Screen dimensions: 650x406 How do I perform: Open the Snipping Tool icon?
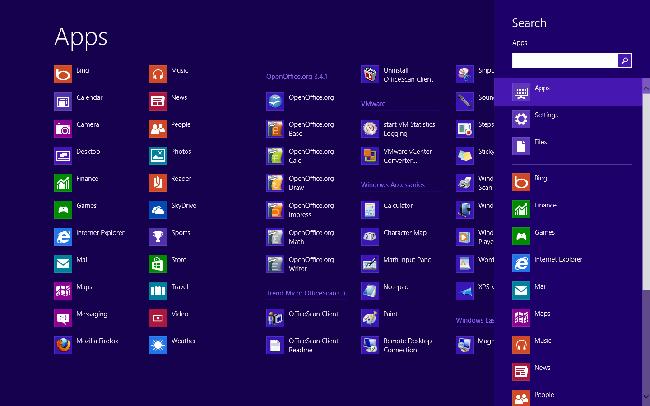pyautogui.click(x=465, y=75)
